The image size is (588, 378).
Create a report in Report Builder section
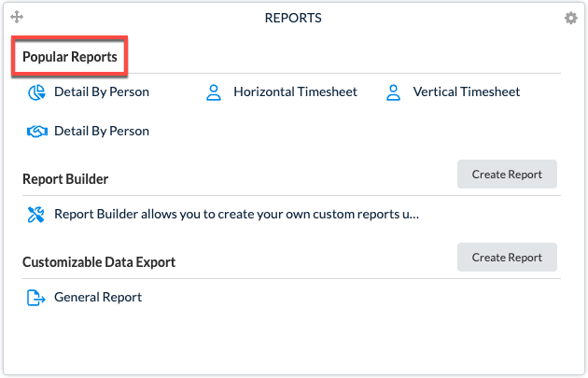pyautogui.click(x=507, y=174)
